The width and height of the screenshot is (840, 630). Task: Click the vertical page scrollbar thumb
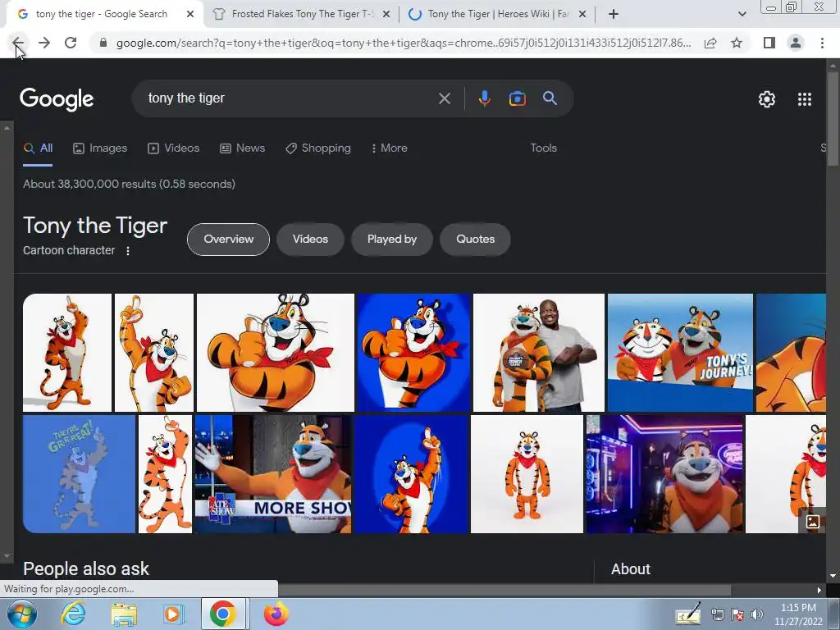[x=833, y=119]
